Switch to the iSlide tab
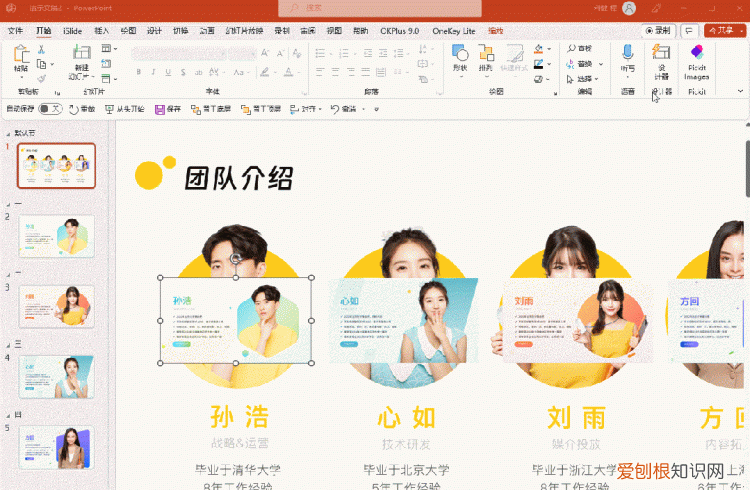750x490 pixels. coord(73,31)
